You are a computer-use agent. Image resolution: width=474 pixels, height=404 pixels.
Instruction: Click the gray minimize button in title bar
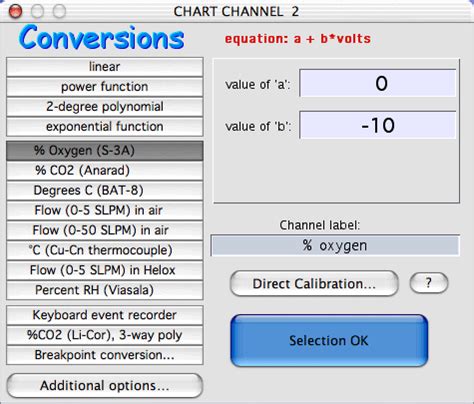click(x=37, y=11)
